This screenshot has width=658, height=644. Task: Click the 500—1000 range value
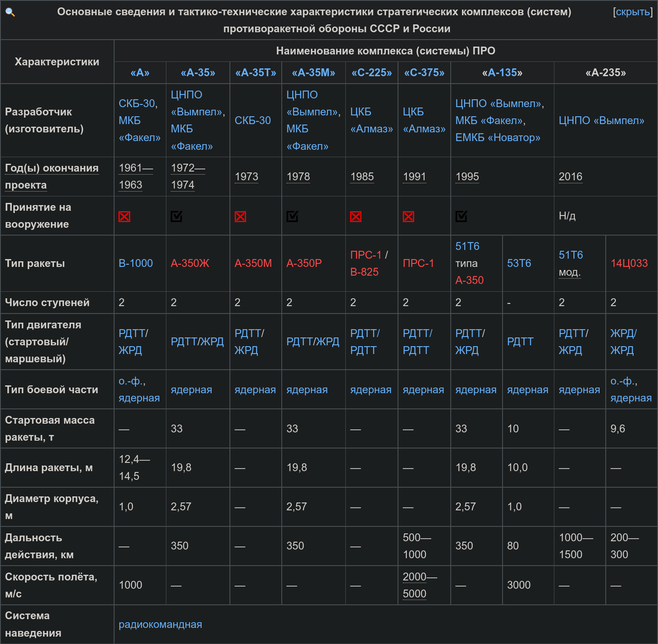tap(417, 546)
